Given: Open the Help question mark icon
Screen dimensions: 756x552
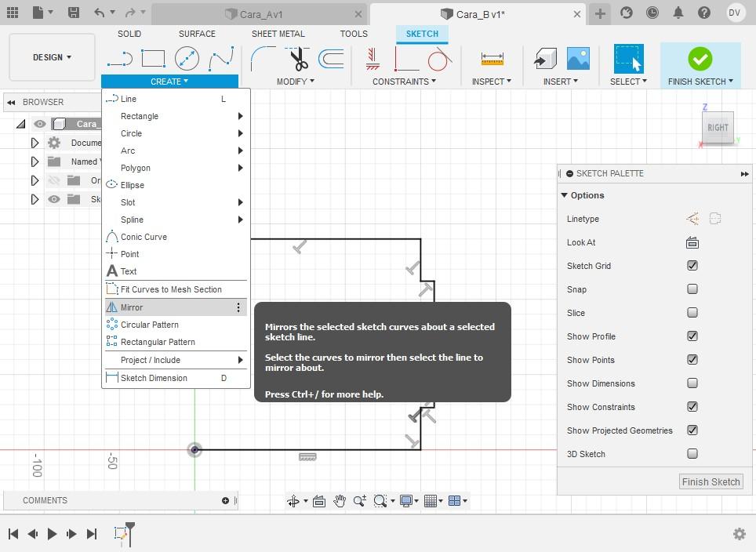Looking at the screenshot, I should point(704,13).
